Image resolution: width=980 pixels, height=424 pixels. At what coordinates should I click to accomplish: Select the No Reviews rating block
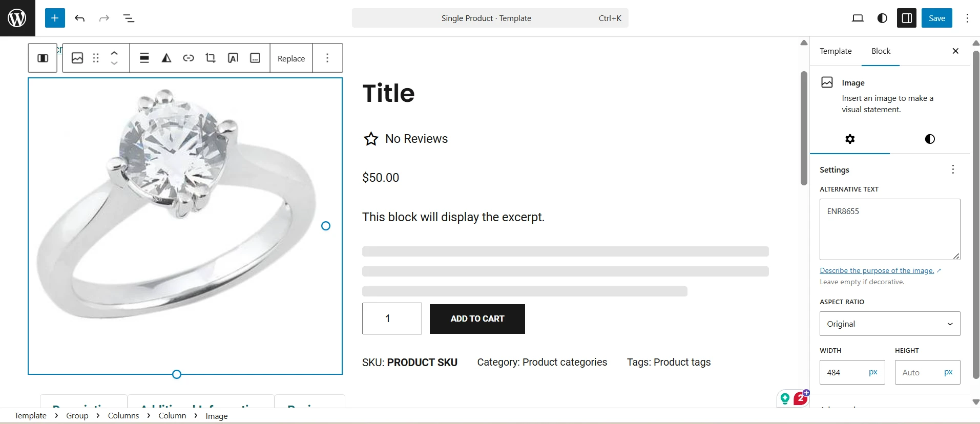point(406,139)
